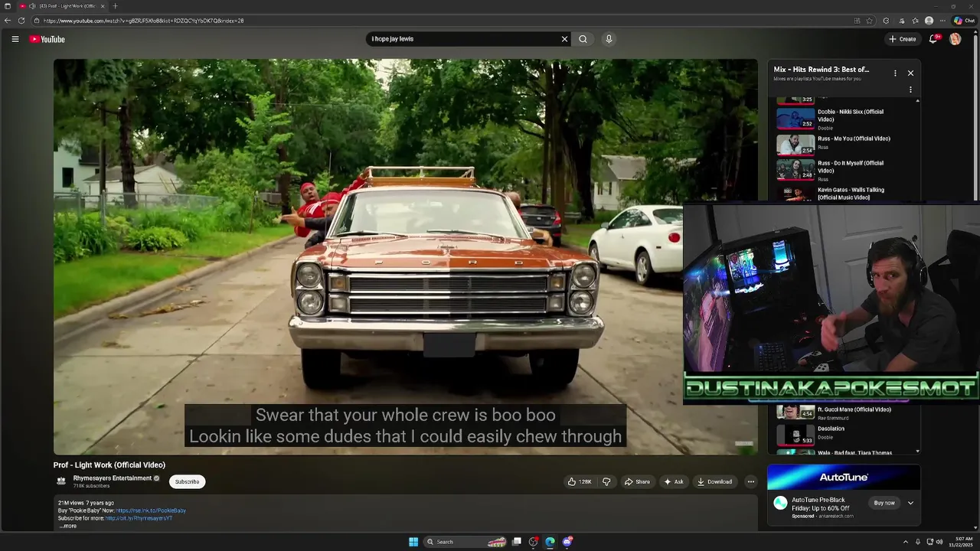The width and height of the screenshot is (980, 551).
Task: Open AutoTune ad banner image
Action: click(x=844, y=478)
